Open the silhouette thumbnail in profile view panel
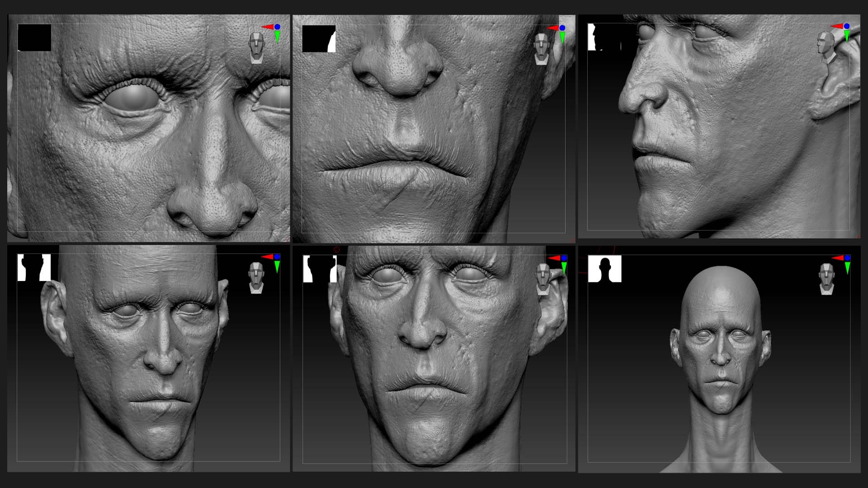 point(604,37)
